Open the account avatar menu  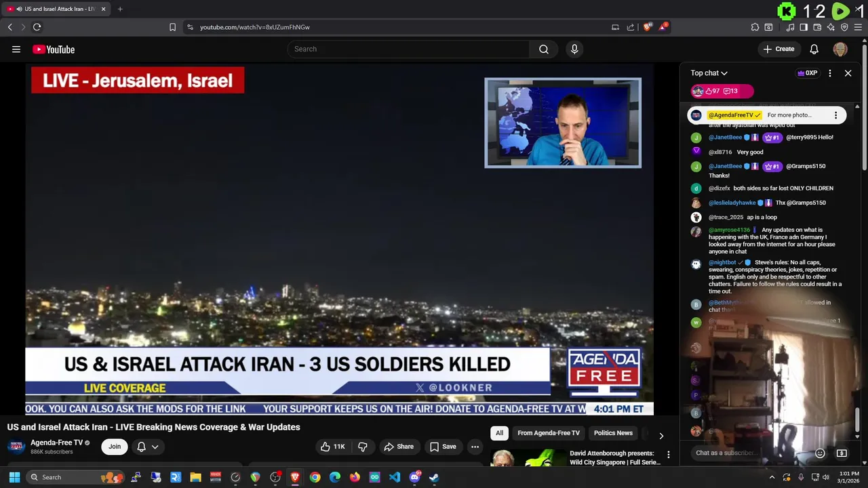pyautogui.click(x=840, y=49)
